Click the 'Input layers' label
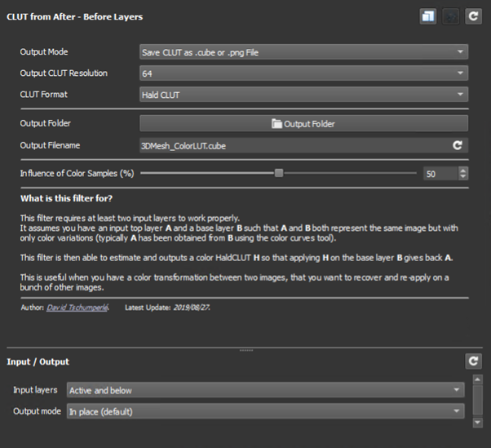 coord(35,390)
